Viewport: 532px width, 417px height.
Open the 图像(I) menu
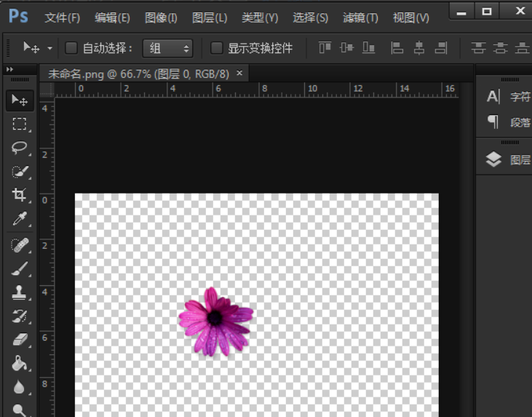(161, 17)
